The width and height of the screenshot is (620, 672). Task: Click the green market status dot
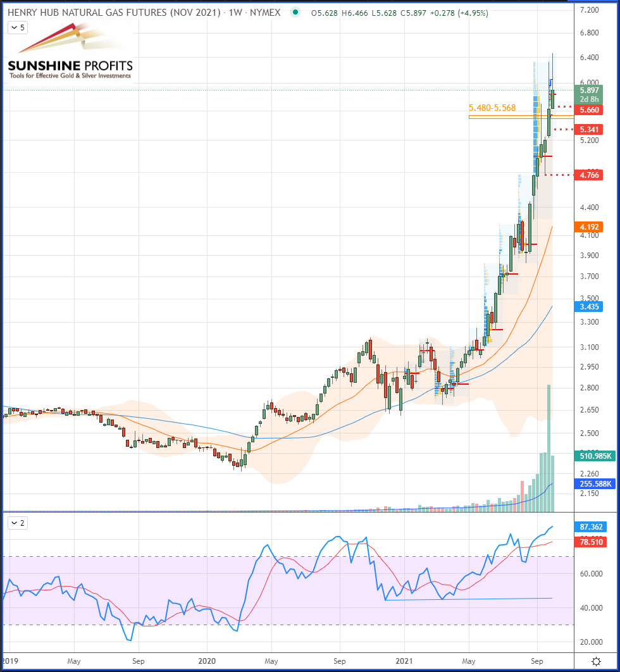pyautogui.click(x=295, y=13)
